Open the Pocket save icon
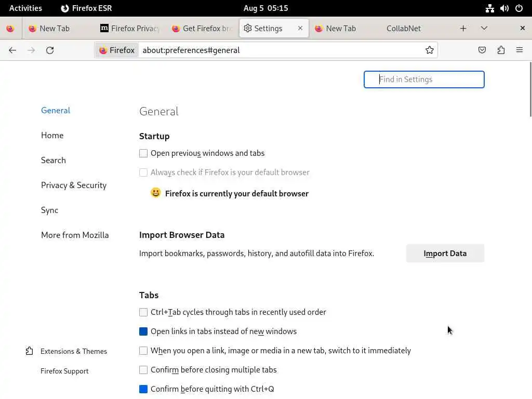532x399 pixels. (482, 50)
